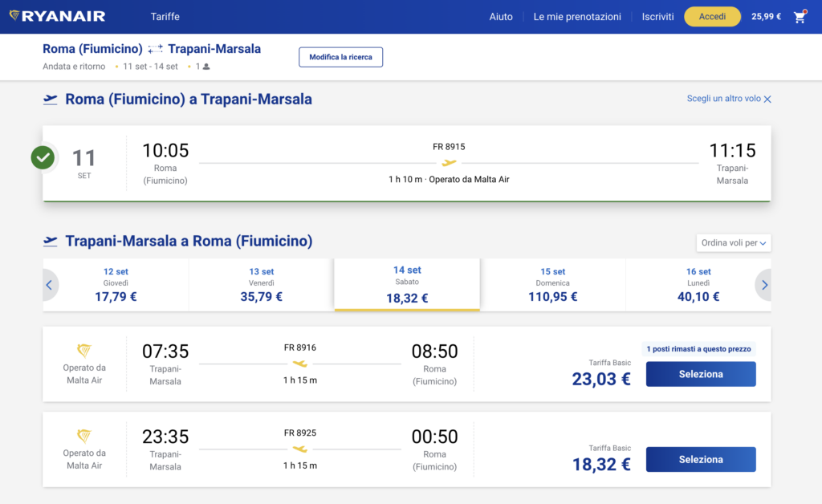Go to Le mie prenotazioni
This screenshot has width=822, height=504.
coord(577,17)
